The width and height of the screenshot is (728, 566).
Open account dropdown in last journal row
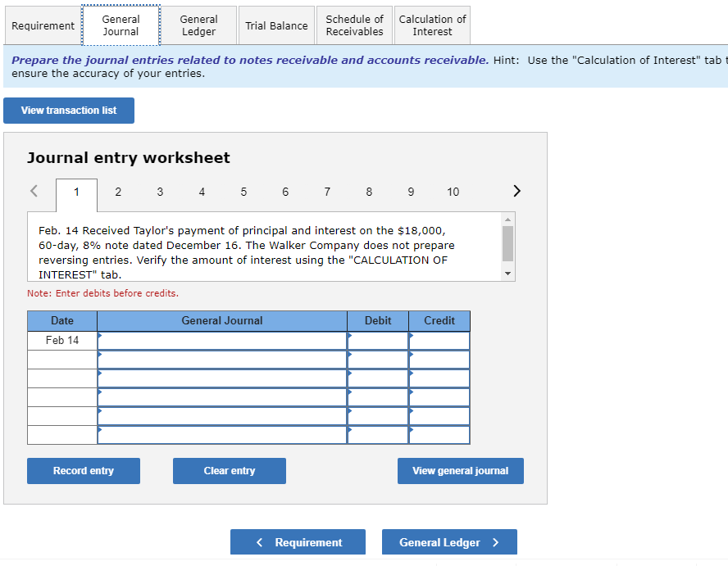pos(222,435)
